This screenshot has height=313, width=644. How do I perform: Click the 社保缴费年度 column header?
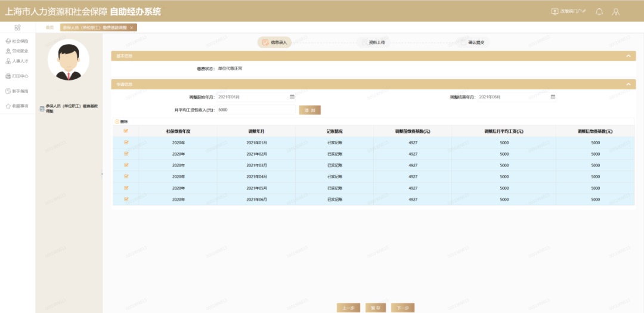click(x=178, y=131)
